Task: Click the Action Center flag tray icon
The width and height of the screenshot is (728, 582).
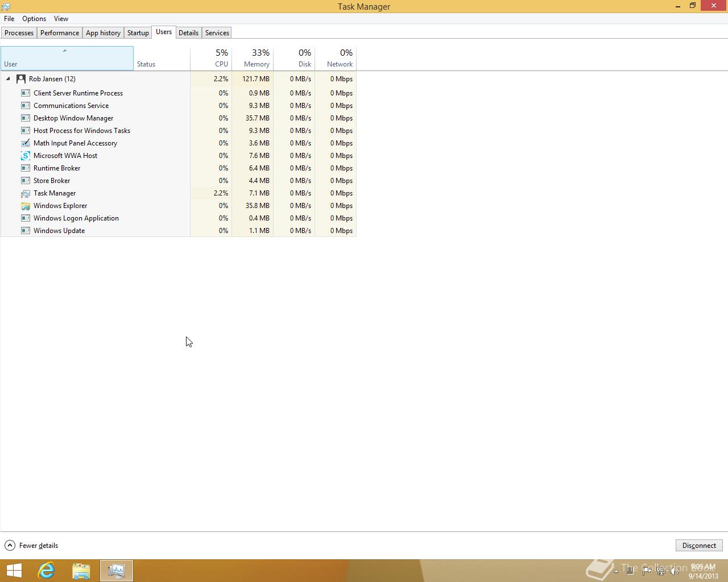Action: click(647, 571)
